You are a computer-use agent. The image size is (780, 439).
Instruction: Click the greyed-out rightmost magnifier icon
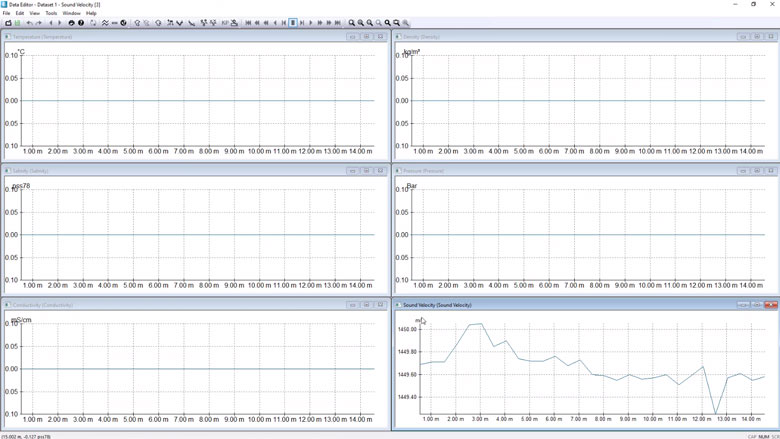click(405, 23)
